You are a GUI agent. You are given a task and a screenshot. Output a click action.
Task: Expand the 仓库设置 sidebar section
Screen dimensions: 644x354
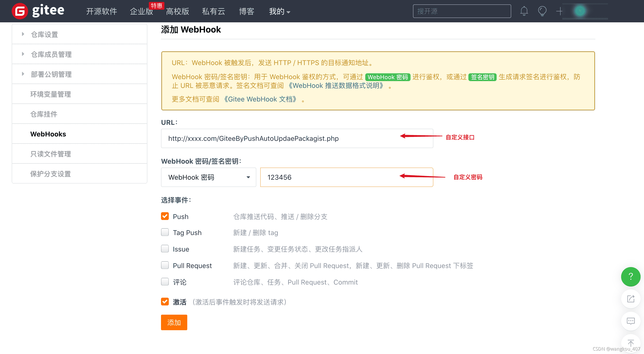(44, 34)
